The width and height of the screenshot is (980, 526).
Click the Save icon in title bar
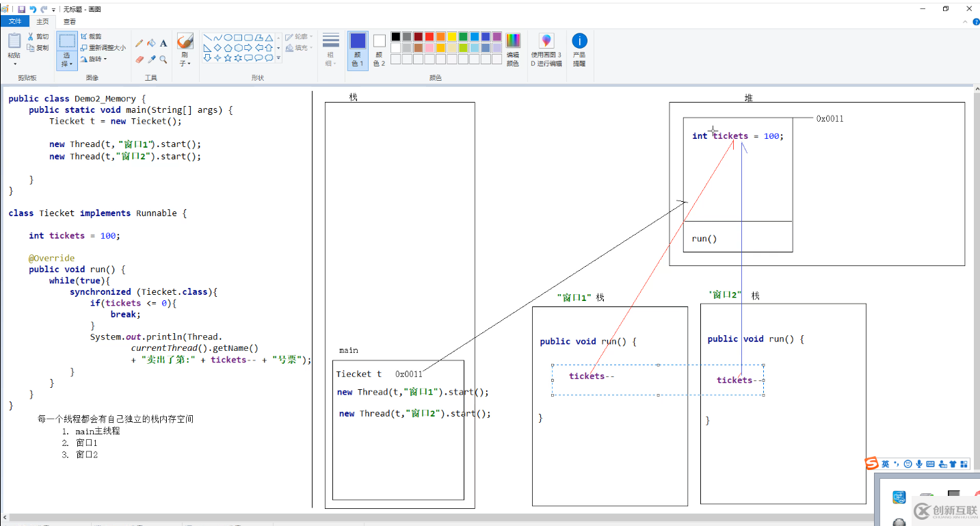(x=21, y=10)
